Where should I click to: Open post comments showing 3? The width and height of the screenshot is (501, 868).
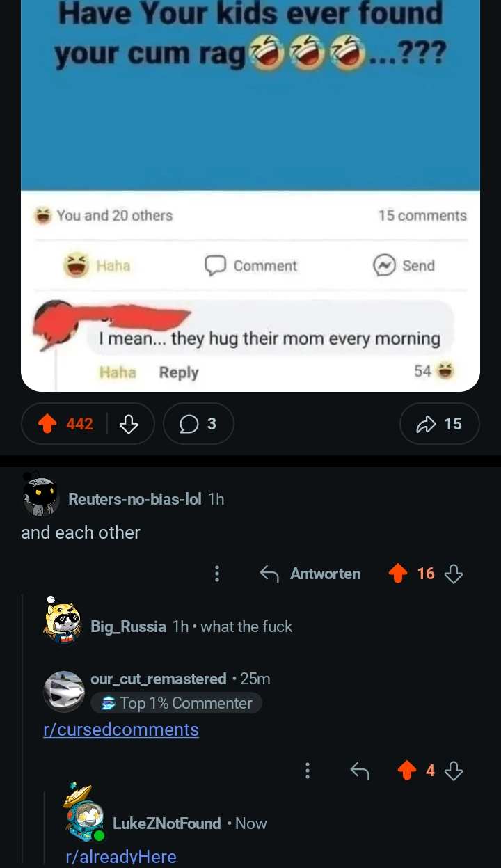click(198, 423)
